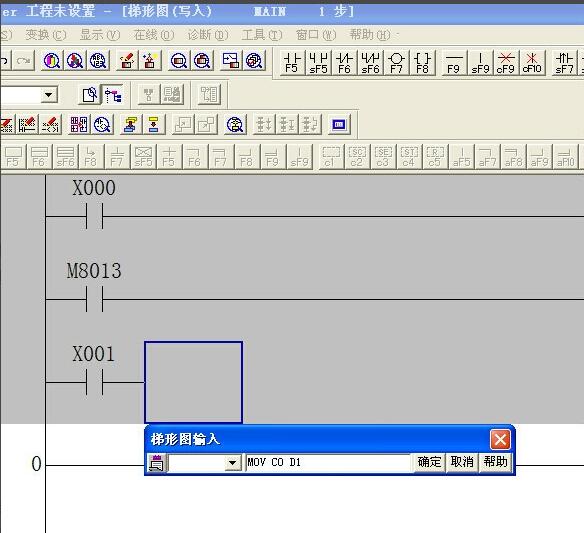Click the instruction search magnifier icon

point(75,60)
